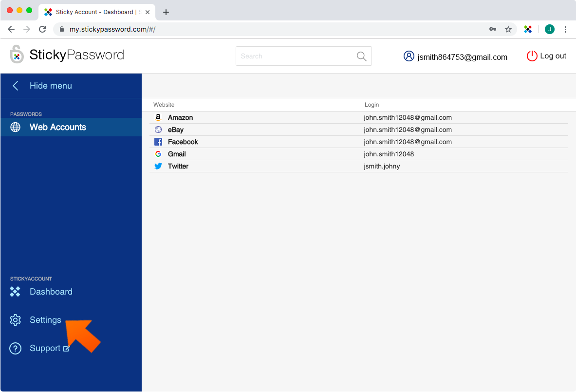
Task: Click the address bar URL my.stickypassword.com
Action: (112, 29)
